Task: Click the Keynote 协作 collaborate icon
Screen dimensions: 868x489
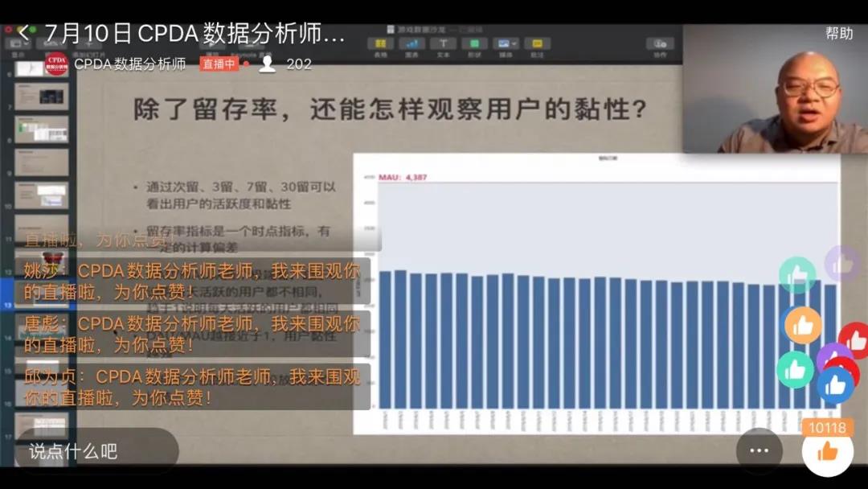Action: 660,43
